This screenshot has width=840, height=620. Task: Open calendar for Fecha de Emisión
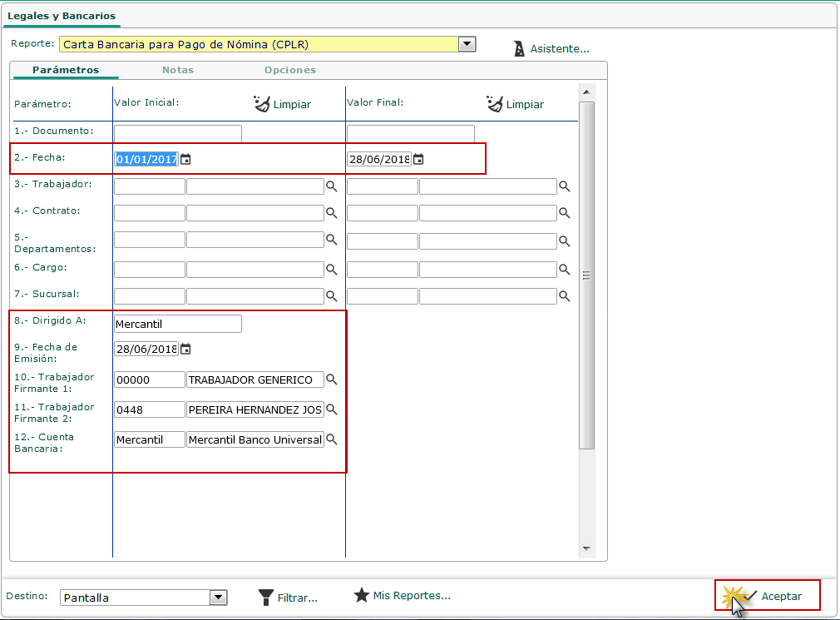click(x=185, y=349)
